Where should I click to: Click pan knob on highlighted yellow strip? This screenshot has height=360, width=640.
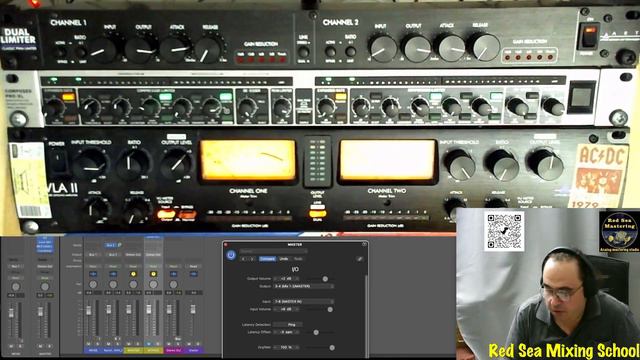tap(153, 284)
